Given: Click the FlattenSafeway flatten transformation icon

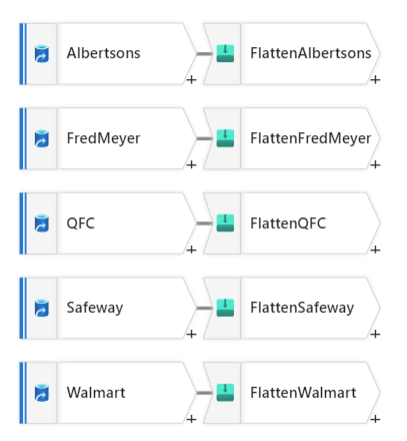Looking at the screenshot, I should 225,308.
